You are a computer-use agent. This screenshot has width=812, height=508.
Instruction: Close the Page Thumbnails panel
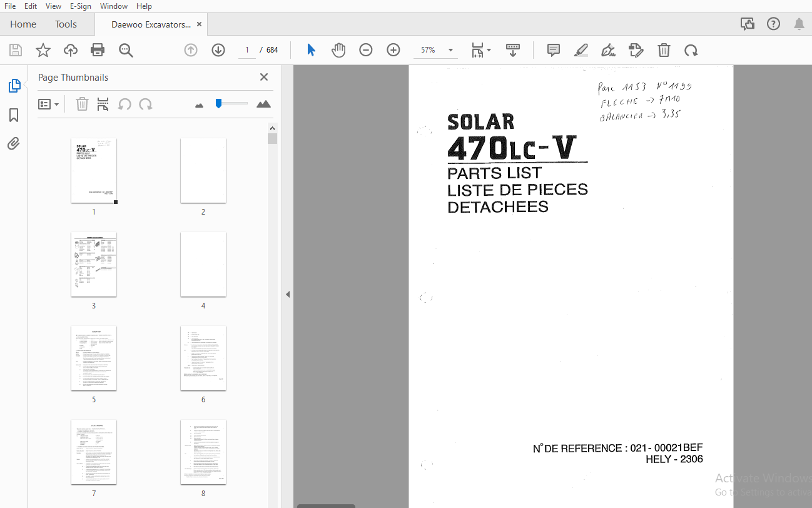(x=264, y=77)
